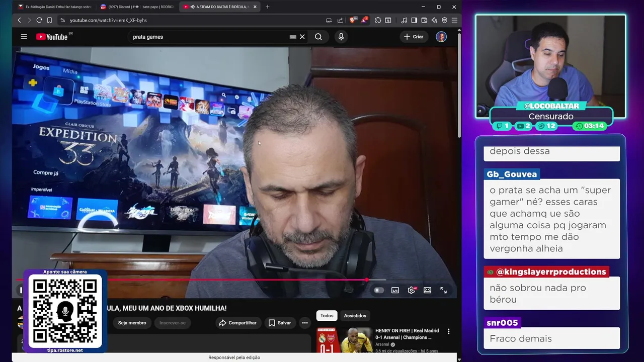
Task: Start voice search with the microphone
Action: coord(341,37)
